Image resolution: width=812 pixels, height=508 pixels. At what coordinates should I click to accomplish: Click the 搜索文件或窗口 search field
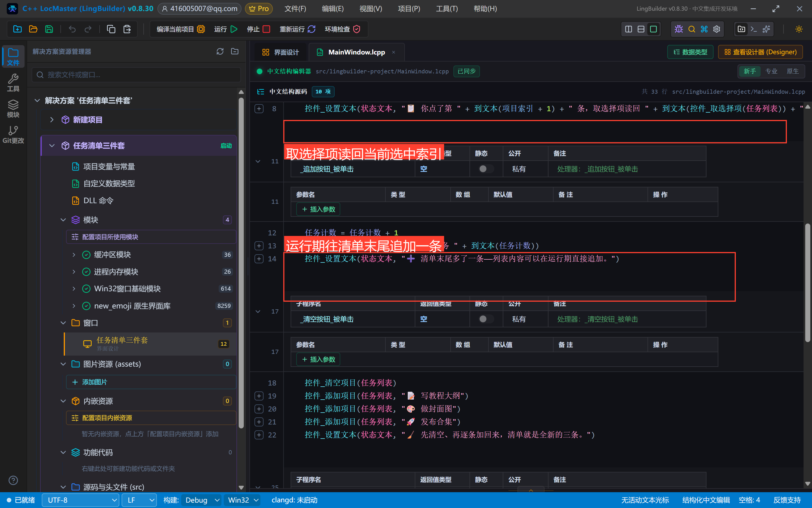pyautogui.click(x=136, y=75)
